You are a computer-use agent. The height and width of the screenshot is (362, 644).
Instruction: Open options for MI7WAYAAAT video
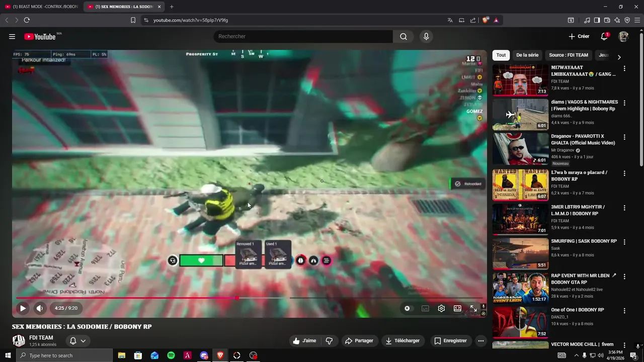click(x=624, y=68)
